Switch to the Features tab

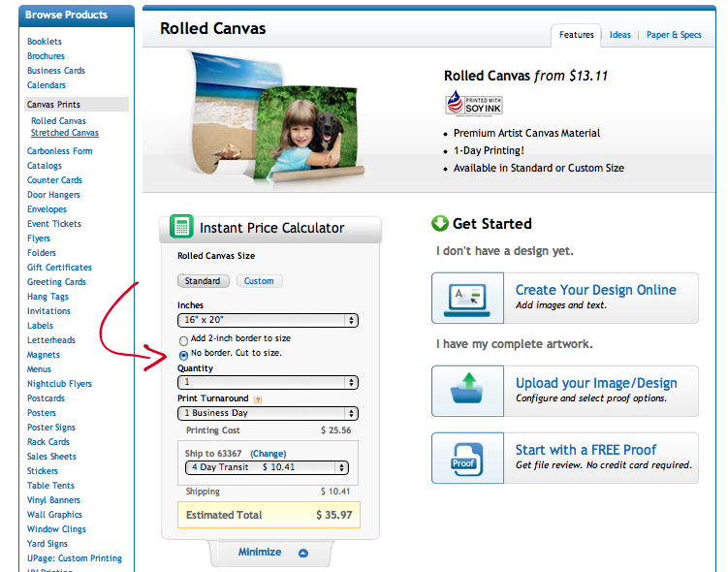[x=576, y=35]
